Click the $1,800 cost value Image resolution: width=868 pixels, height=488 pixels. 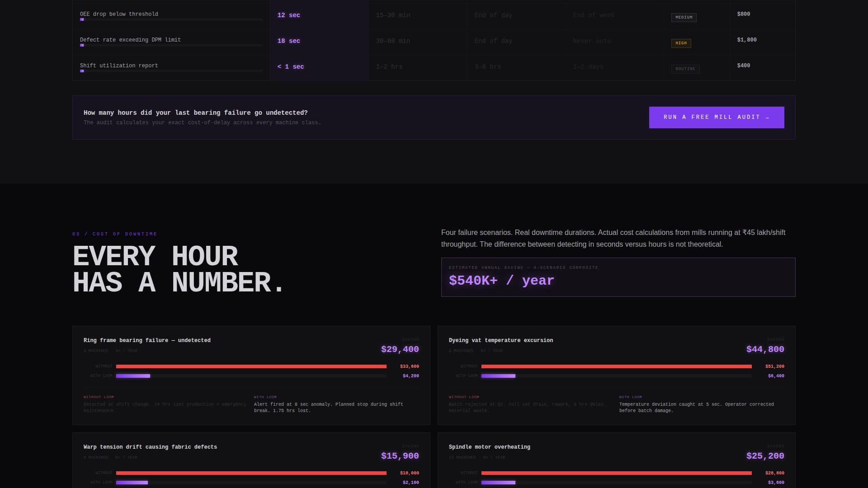pyautogui.click(x=746, y=40)
